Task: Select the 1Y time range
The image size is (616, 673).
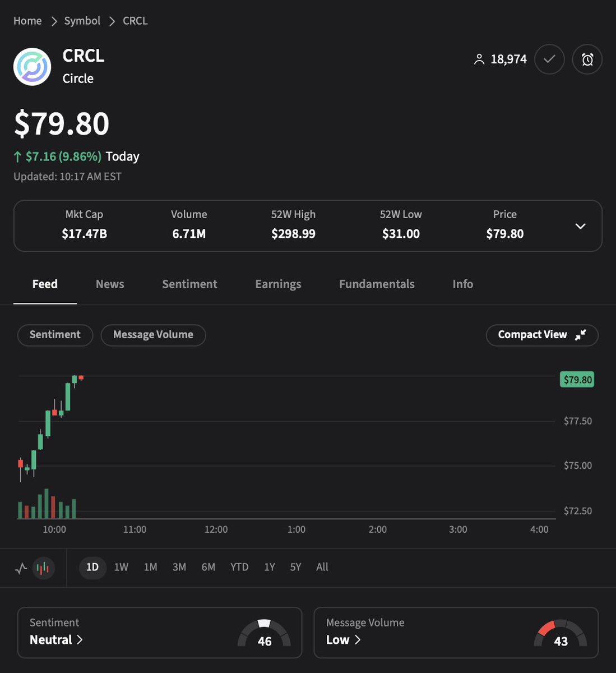Action: coord(270,567)
